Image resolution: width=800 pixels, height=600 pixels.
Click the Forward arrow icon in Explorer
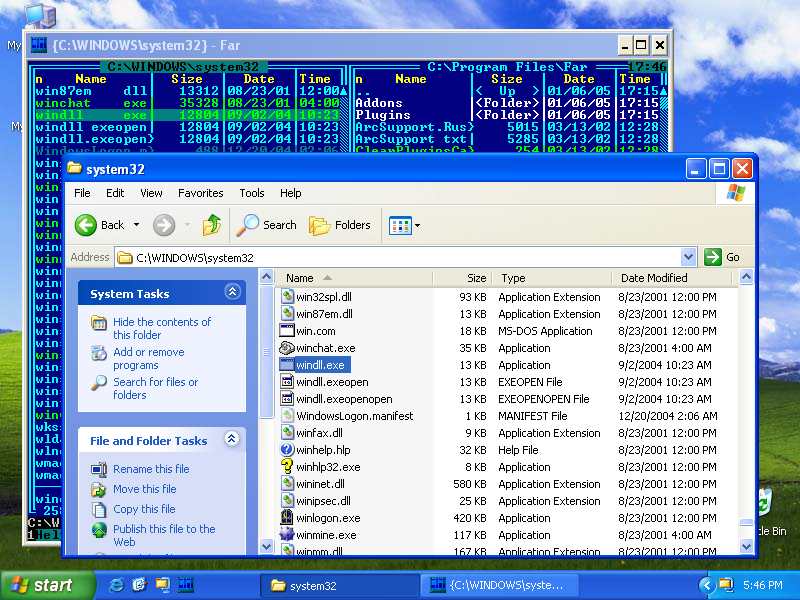click(164, 225)
